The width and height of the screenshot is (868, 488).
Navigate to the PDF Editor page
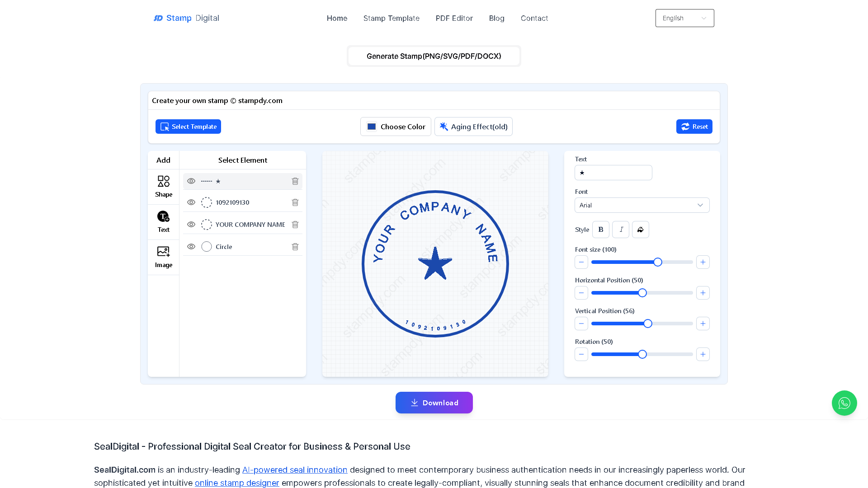pos(454,18)
